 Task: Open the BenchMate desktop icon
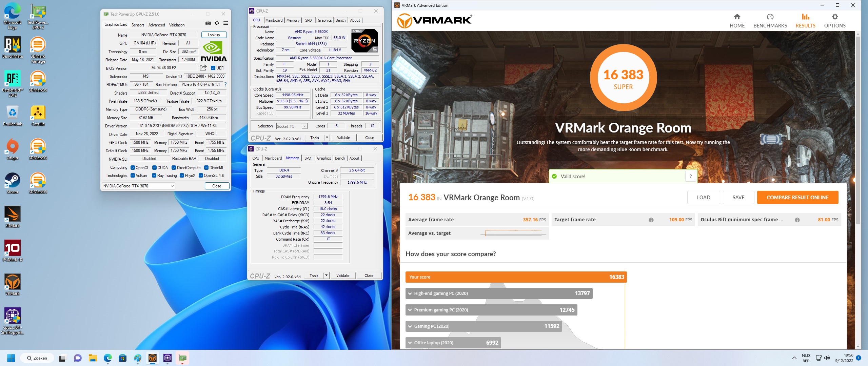click(12, 47)
